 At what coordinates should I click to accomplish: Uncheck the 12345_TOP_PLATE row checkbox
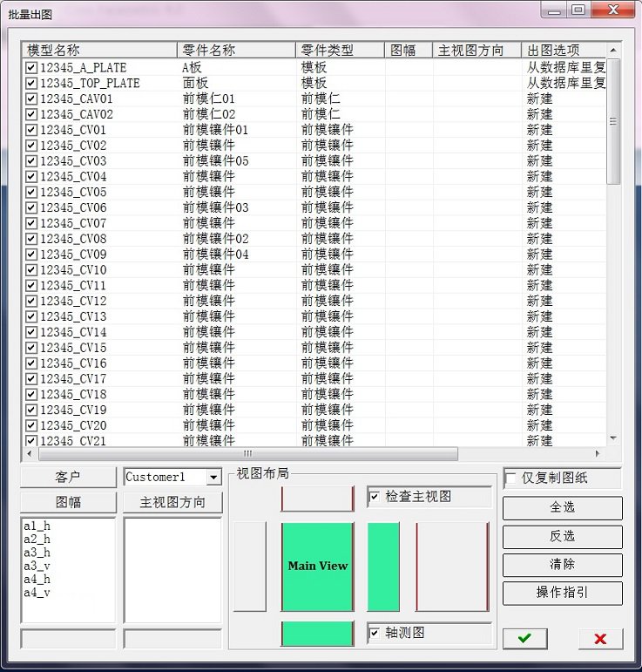pyautogui.click(x=30, y=83)
